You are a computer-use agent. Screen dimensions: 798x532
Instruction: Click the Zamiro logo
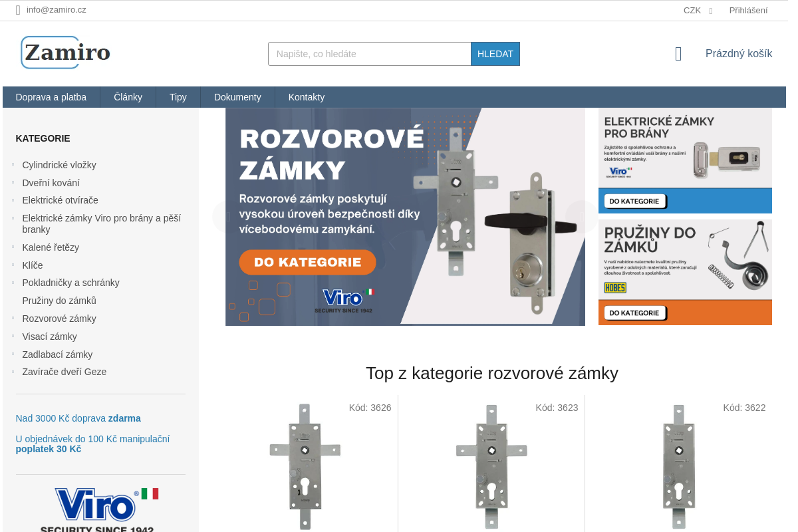click(65, 52)
